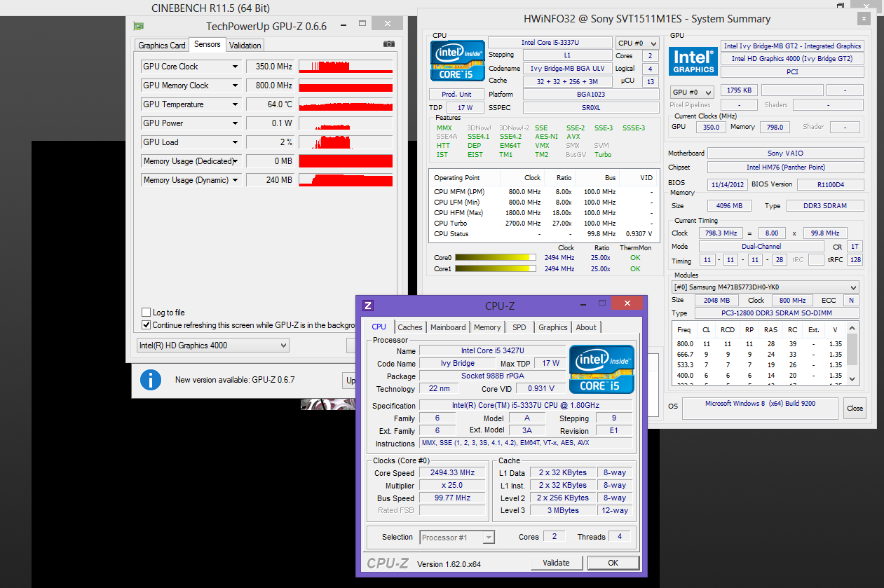Open the Intel(R) HD Graphics 4000 selector

point(212,345)
